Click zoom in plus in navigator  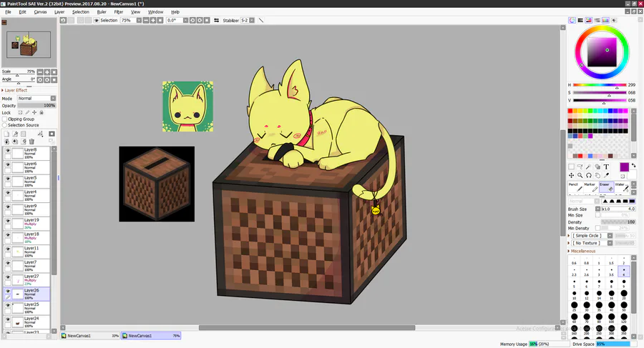(47, 72)
